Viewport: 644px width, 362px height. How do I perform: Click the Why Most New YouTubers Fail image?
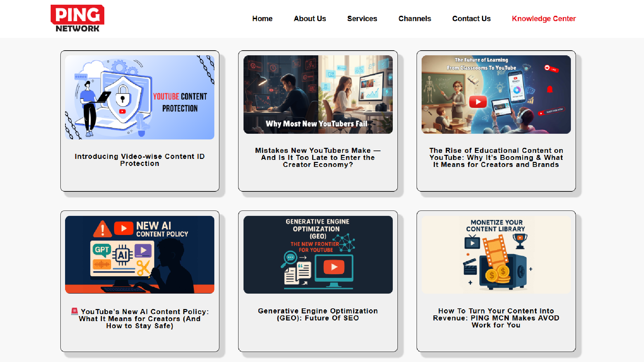pos(318,95)
